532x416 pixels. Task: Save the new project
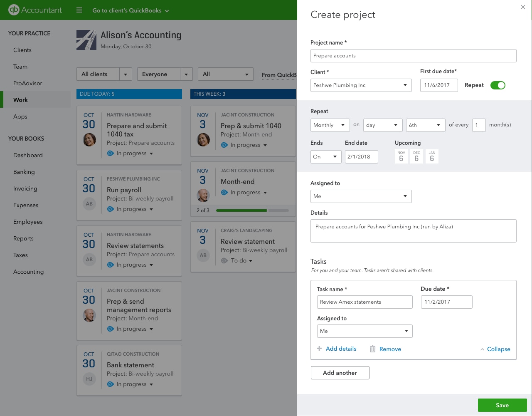pyautogui.click(x=502, y=405)
